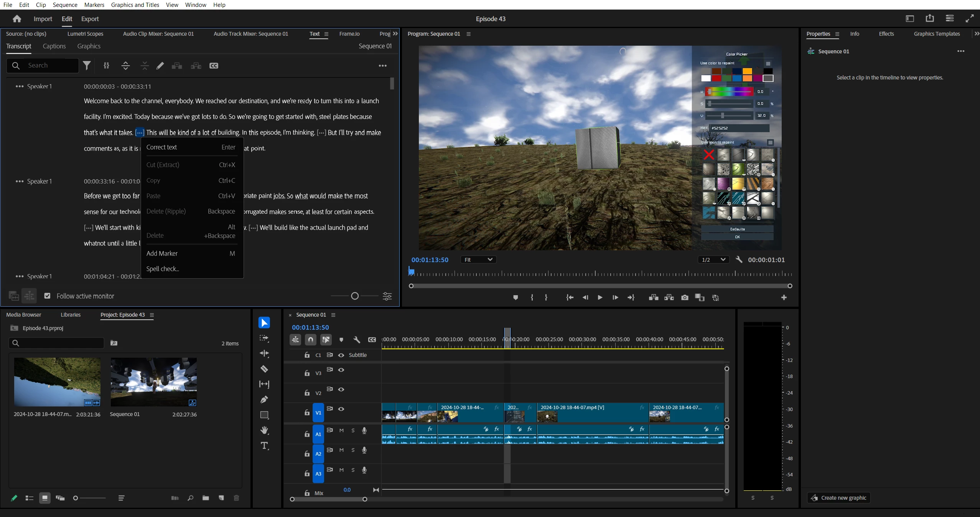The width and height of the screenshot is (980, 517).
Task: Switch to the Captions tab
Action: click(54, 46)
